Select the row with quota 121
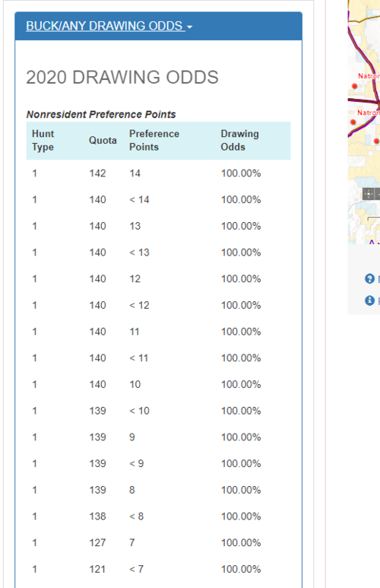Viewport: 380px width, 588px height. (158, 569)
